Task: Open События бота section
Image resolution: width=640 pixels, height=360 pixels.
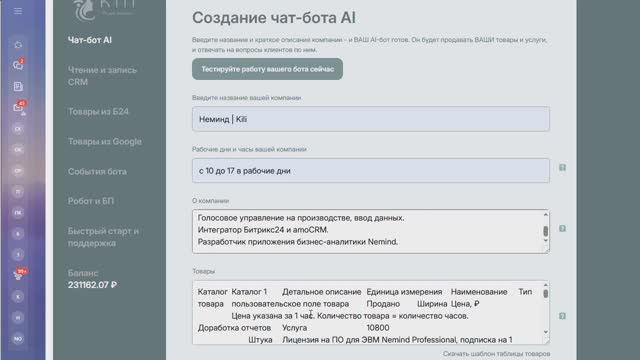Action: point(97,171)
